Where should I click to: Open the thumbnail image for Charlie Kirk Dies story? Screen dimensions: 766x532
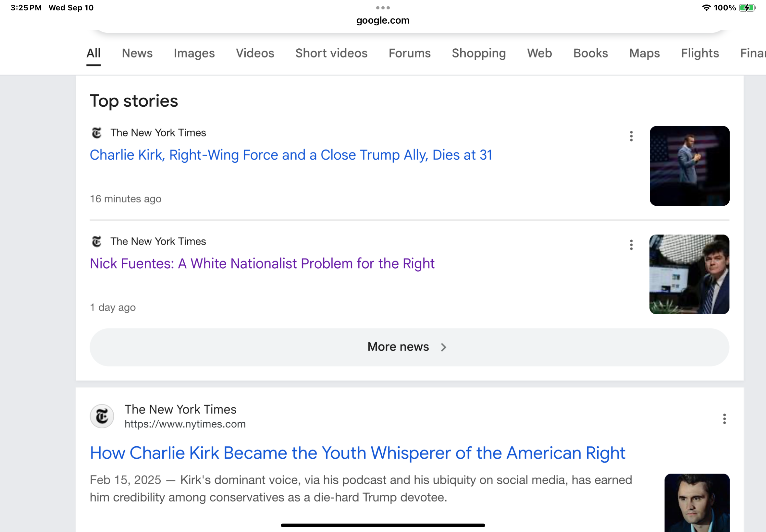(689, 166)
